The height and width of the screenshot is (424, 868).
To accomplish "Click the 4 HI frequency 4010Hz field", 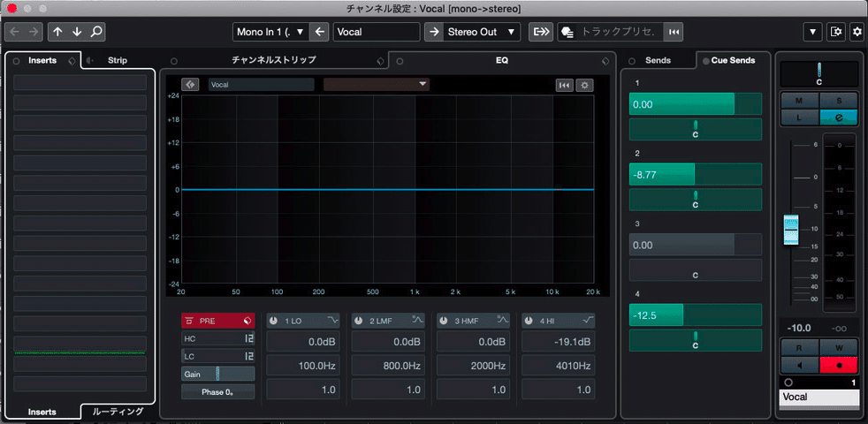I will pos(559,366).
